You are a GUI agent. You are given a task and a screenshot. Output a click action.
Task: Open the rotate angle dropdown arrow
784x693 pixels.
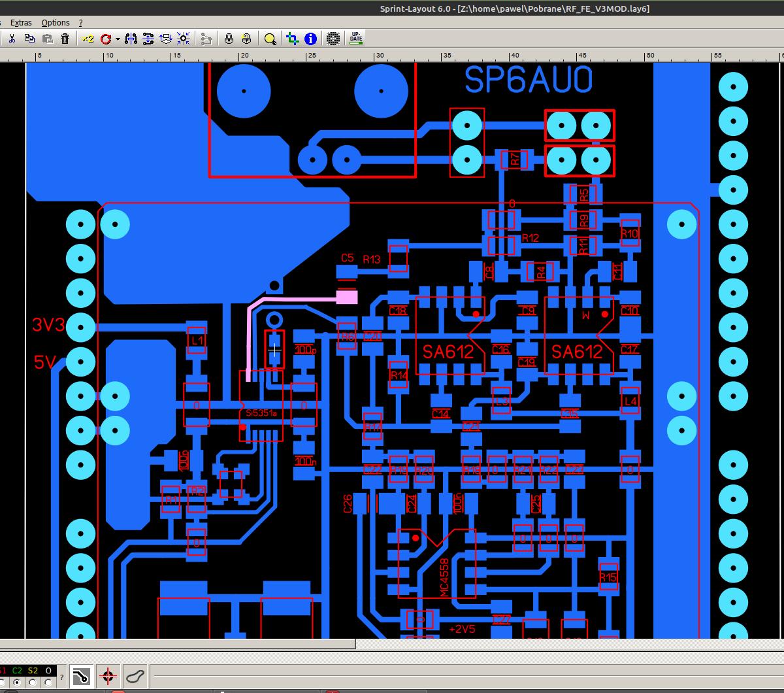click(x=118, y=39)
